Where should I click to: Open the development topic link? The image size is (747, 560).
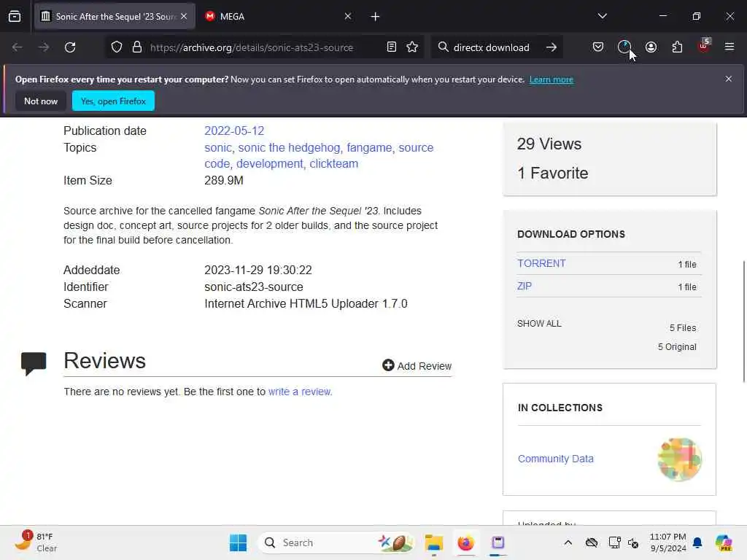270,164
